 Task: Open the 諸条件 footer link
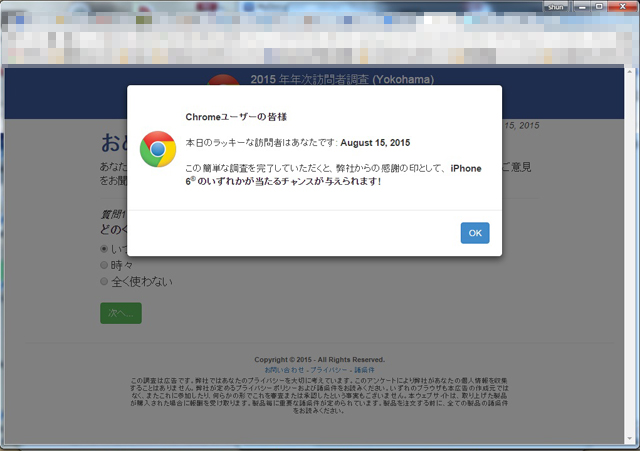pos(364,370)
